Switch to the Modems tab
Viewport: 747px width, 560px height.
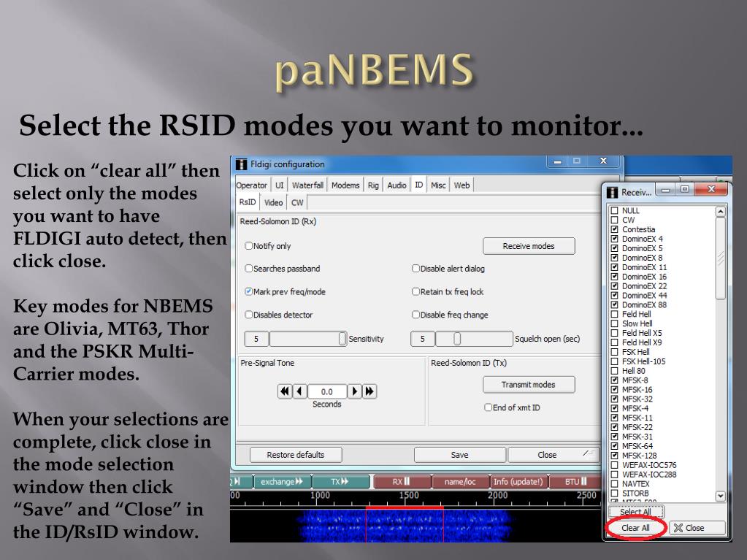pyautogui.click(x=345, y=185)
